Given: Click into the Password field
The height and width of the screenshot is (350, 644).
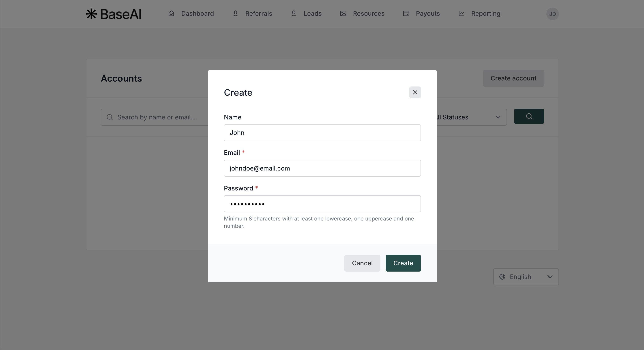Looking at the screenshot, I should pyautogui.click(x=322, y=204).
